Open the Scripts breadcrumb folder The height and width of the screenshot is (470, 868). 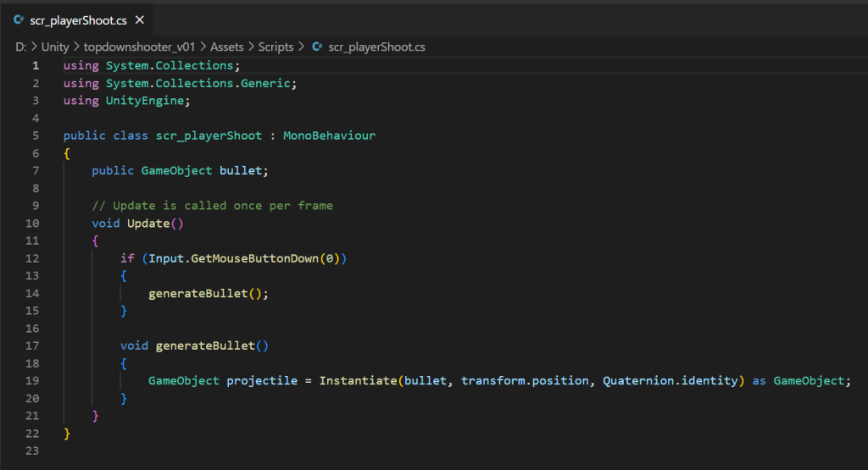tap(276, 47)
